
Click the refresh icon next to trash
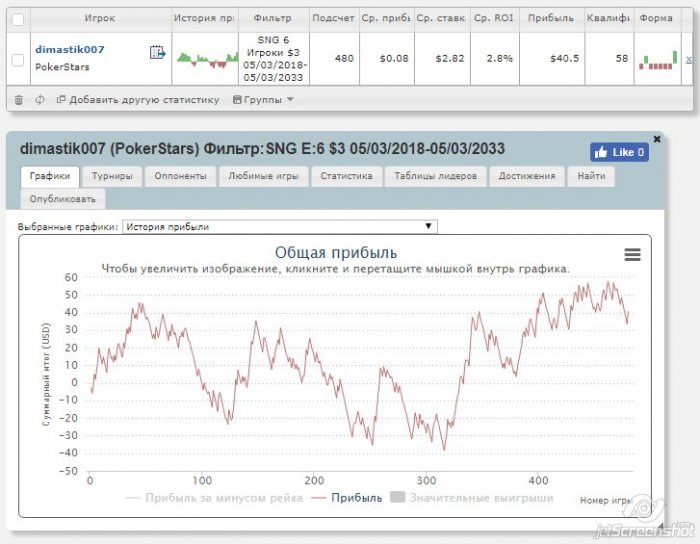[x=40, y=100]
